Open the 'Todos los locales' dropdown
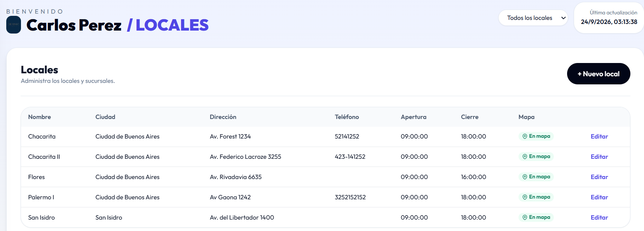 tap(533, 18)
